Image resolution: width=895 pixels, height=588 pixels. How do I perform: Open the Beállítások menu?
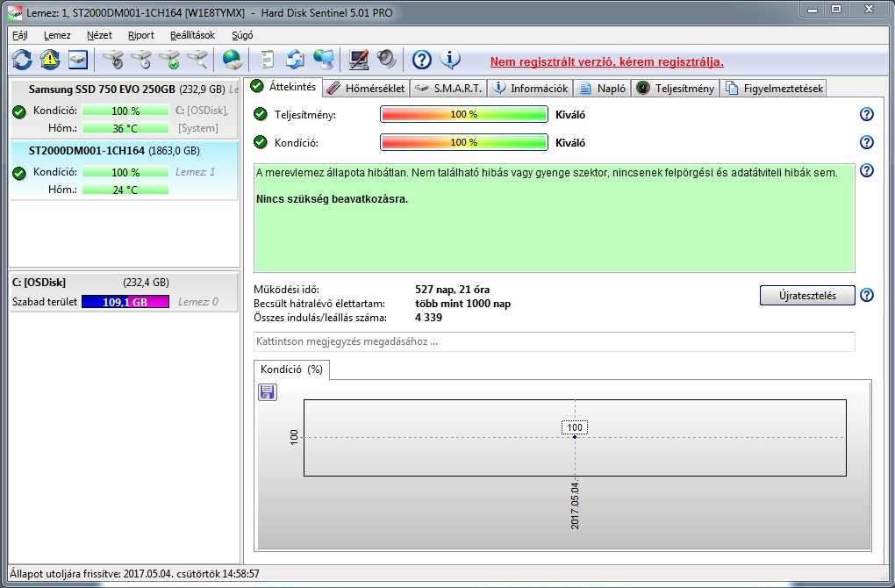pyautogui.click(x=192, y=35)
